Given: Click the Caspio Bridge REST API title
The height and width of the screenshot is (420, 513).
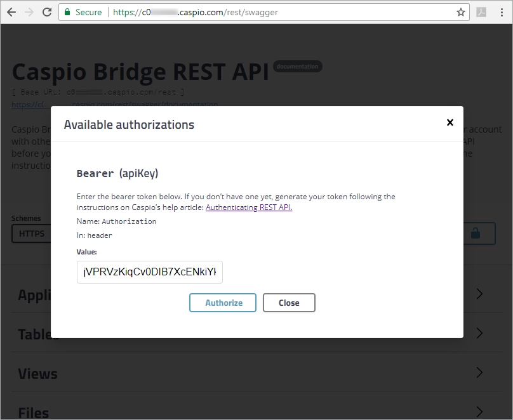Looking at the screenshot, I should 140,72.
